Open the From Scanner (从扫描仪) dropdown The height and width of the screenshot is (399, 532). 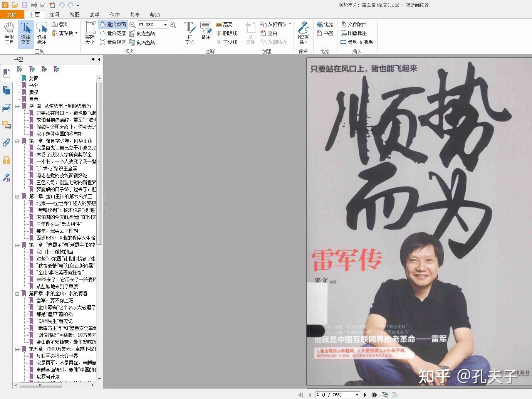point(276,24)
